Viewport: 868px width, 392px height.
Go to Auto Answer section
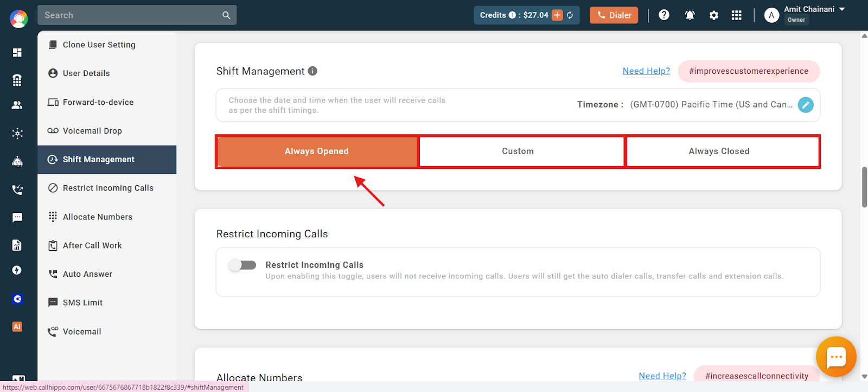click(x=107, y=274)
